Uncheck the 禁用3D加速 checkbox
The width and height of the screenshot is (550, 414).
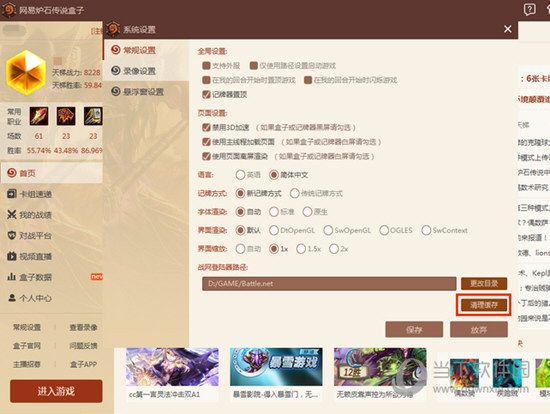(206, 127)
